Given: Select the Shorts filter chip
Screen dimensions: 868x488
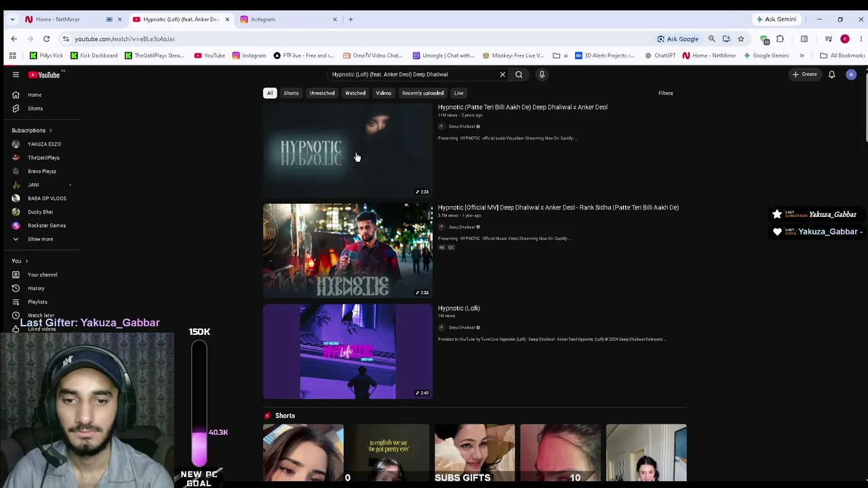Looking at the screenshot, I should (x=291, y=93).
